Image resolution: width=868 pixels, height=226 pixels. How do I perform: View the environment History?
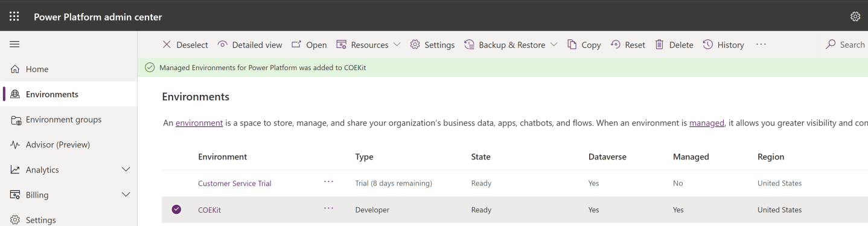tap(724, 45)
